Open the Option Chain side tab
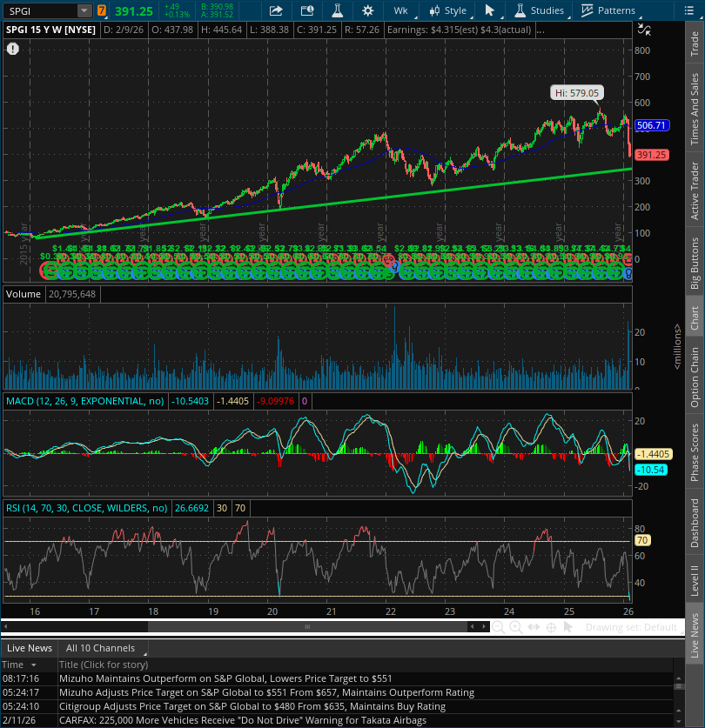The image size is (705, 728). [x=695, y=377]
